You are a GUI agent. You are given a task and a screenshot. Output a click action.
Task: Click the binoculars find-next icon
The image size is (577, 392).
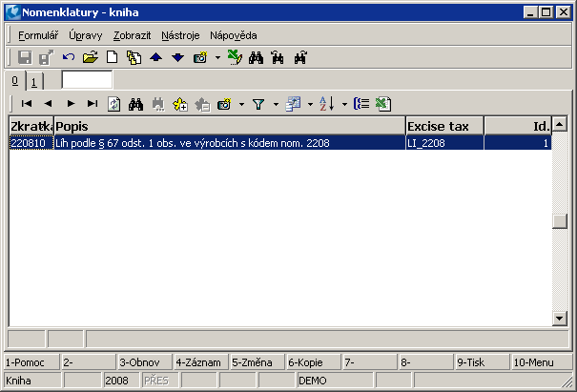(x=300, y=58)
